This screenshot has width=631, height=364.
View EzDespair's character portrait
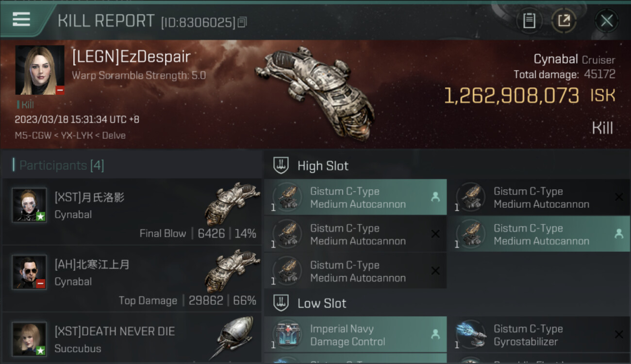tap(40, 70)
